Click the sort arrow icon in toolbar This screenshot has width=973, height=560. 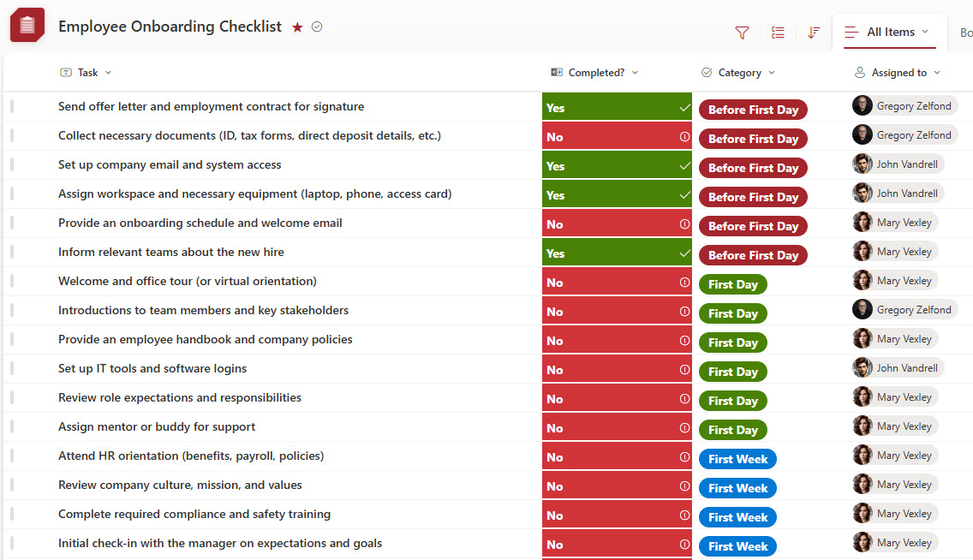pyautogui.click(x=813, y=33)
